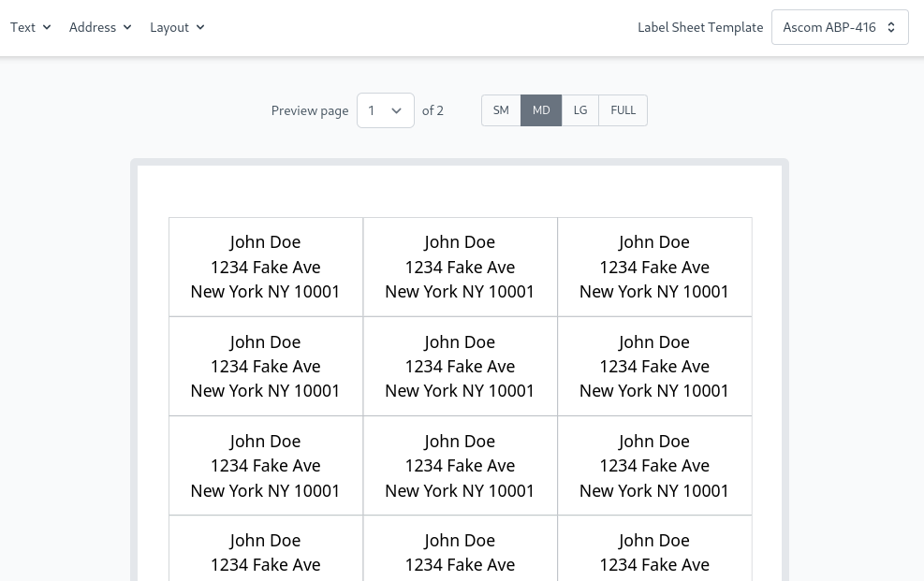Expand the Preview page number selector
The height and width of the screenshot is (581, 924).
click(385, 110)
